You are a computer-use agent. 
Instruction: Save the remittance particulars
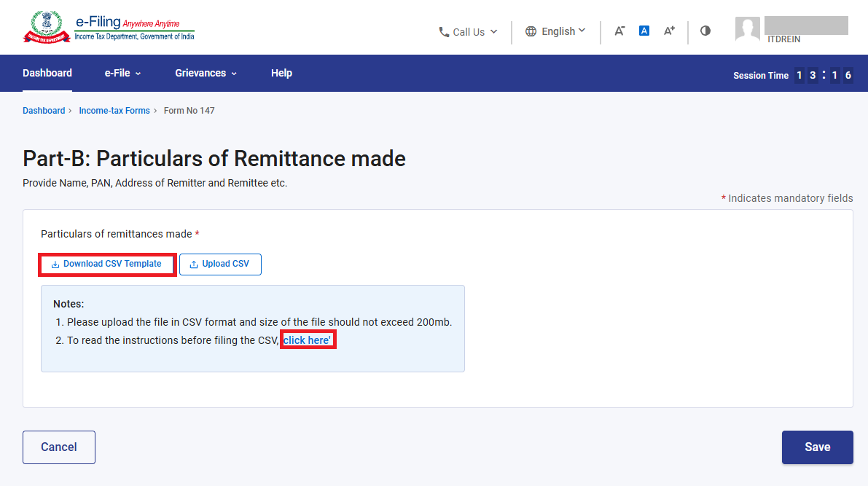coord(817,447)
